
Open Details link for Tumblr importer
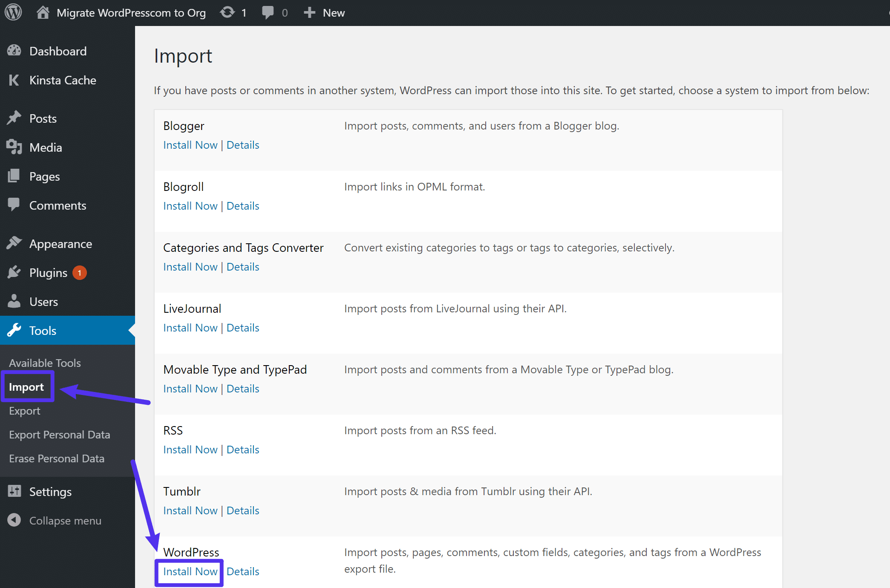243,510
